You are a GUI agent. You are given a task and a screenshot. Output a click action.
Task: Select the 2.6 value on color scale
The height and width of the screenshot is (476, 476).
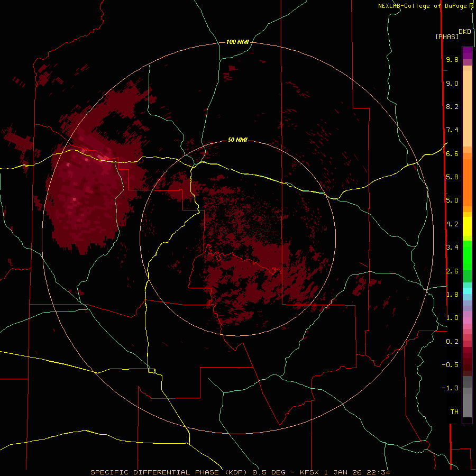pos(452,271)
